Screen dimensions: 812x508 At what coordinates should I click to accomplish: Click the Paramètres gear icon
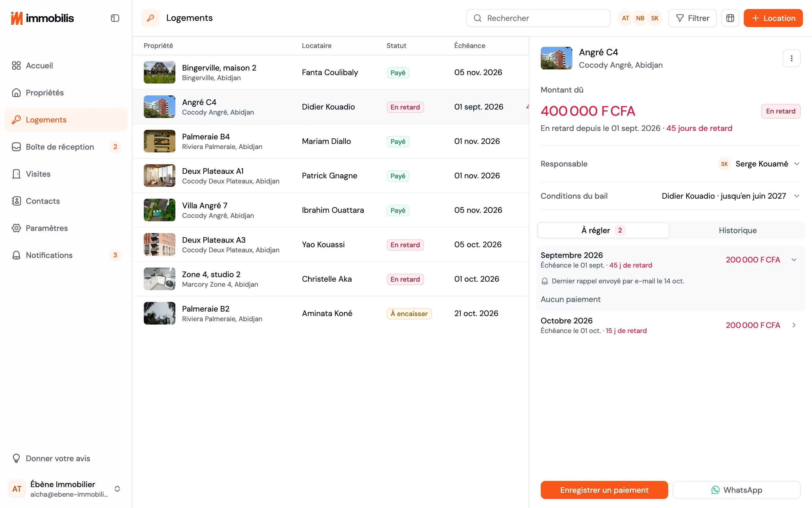[x=16, y=228]
